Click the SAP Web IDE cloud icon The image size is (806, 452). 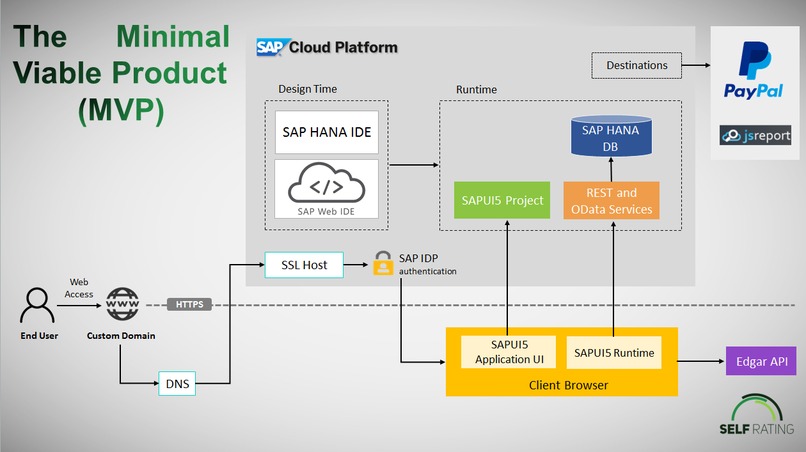pyautogui.click(x=326, y=183)
